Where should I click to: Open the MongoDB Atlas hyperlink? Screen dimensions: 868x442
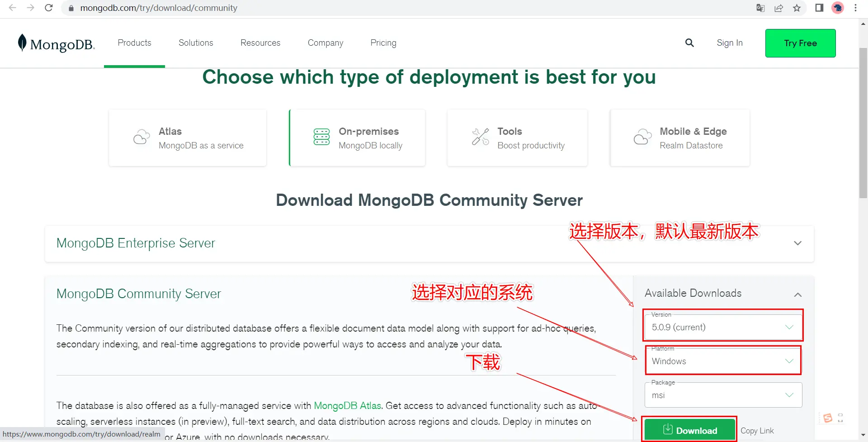coord(348,405)
